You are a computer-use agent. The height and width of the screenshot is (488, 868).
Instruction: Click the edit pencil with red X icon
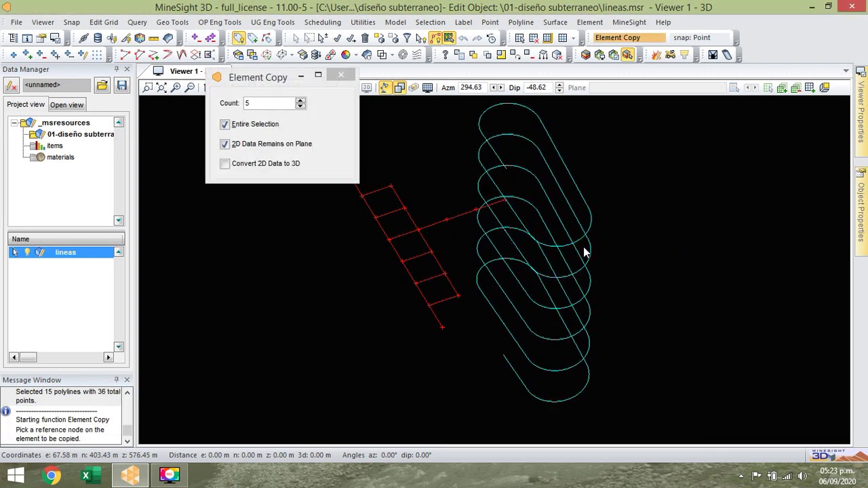click(11, 85)
